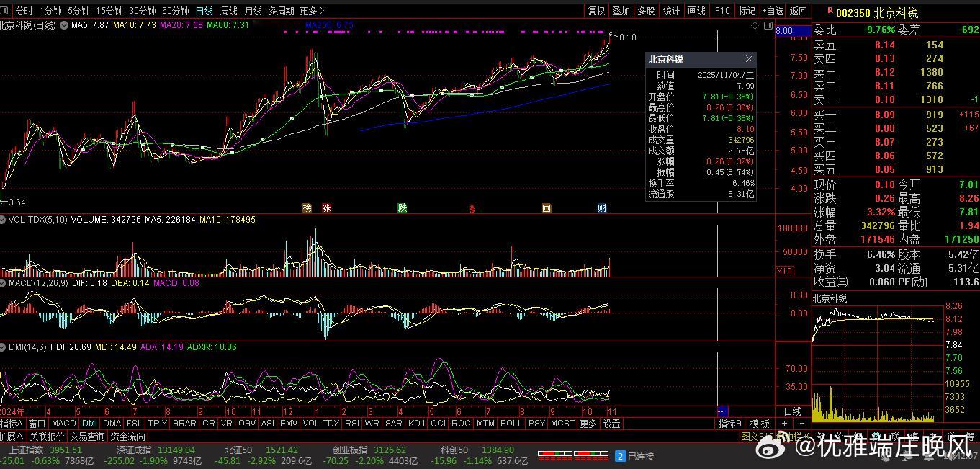Viewport: 980px width, 469px height.
Task: Switch indicator to BOLL
Action: [x=511, y=424]
